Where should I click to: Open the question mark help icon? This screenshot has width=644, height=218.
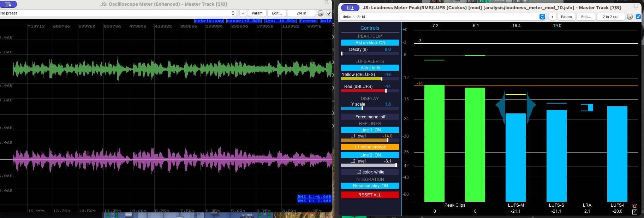(634, 212)
